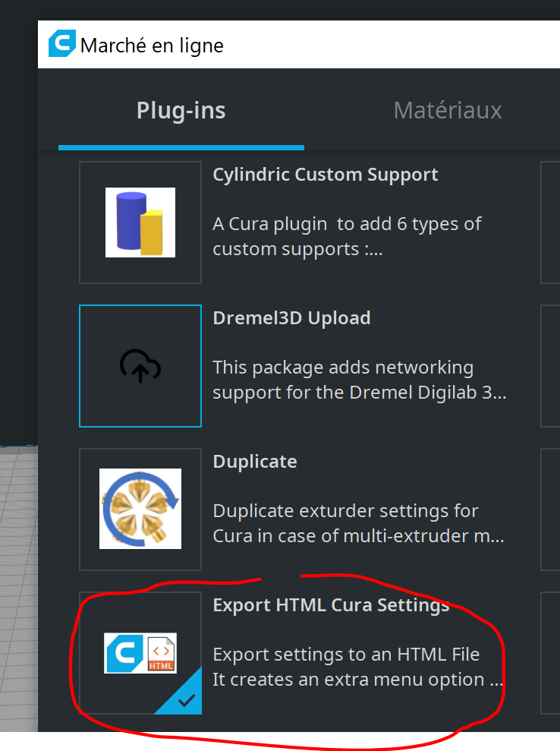This screenshot has height=751, width=560.
Task: Click the Dremel3D Upload description text
Action: coord(359,380)
